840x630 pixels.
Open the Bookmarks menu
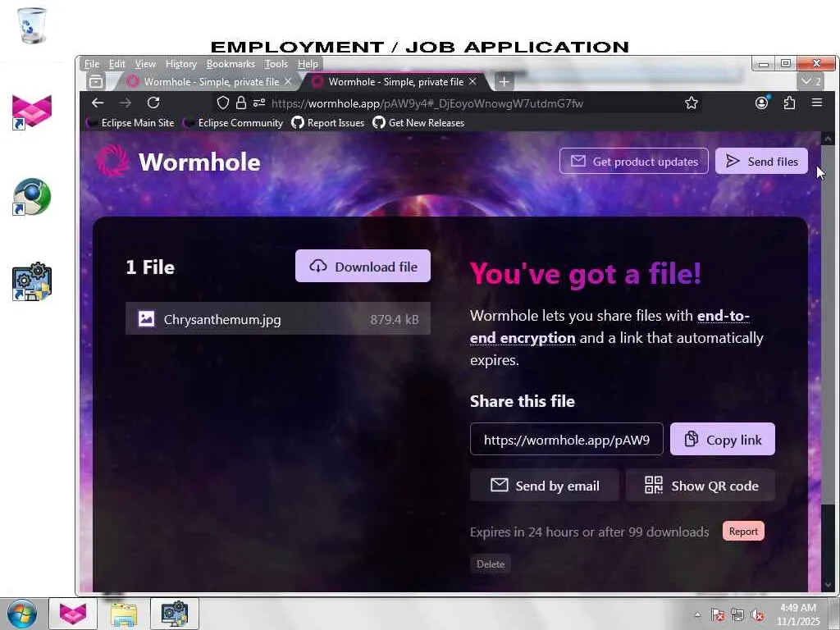[x=231, y=64]
